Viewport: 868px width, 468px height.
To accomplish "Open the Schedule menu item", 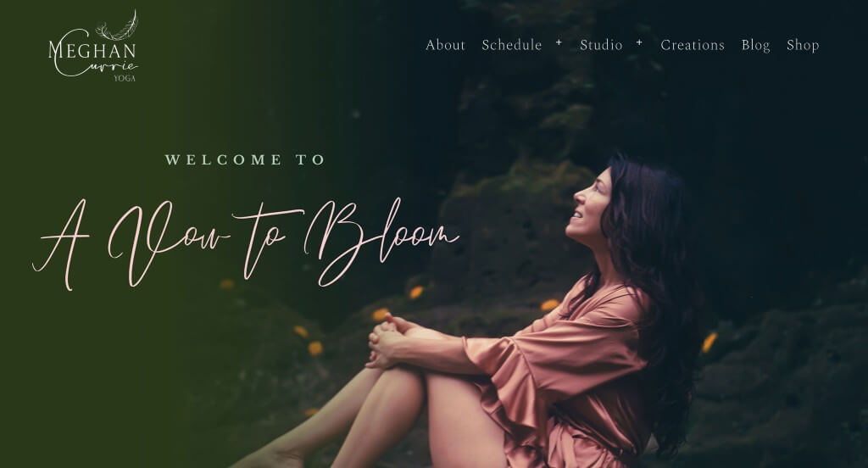I will click(511, 45).
